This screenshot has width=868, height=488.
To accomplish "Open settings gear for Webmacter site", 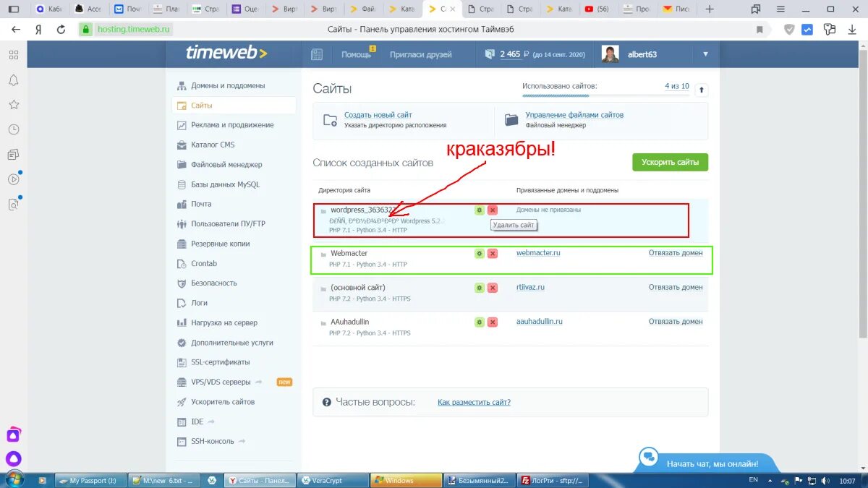I will pos(479,254).
